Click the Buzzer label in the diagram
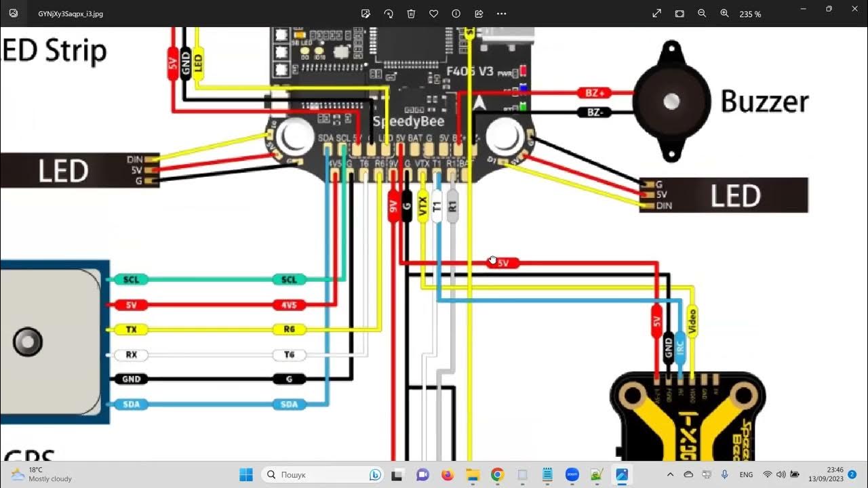The height and width of the screenshot is (488, 868). [x=764, y=102]
